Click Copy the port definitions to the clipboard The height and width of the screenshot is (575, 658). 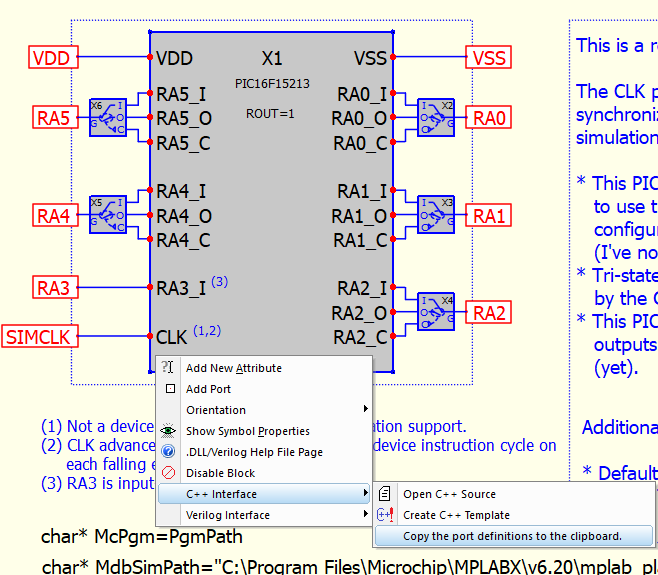514,536
